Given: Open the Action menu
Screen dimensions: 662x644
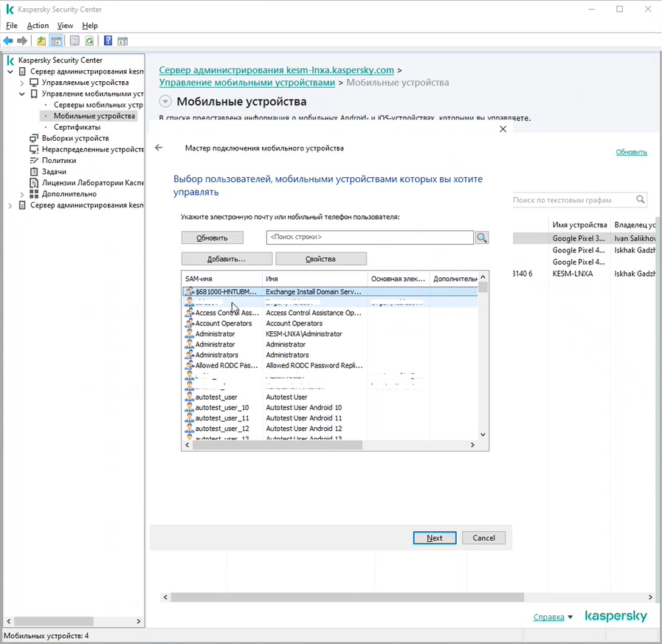Looking at the screenshot, I should [38, 26].
